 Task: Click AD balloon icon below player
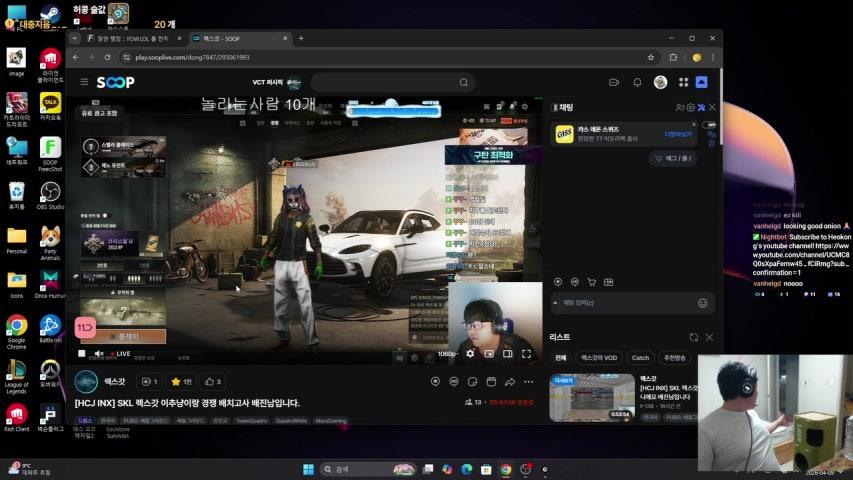[x=454, y=382]
